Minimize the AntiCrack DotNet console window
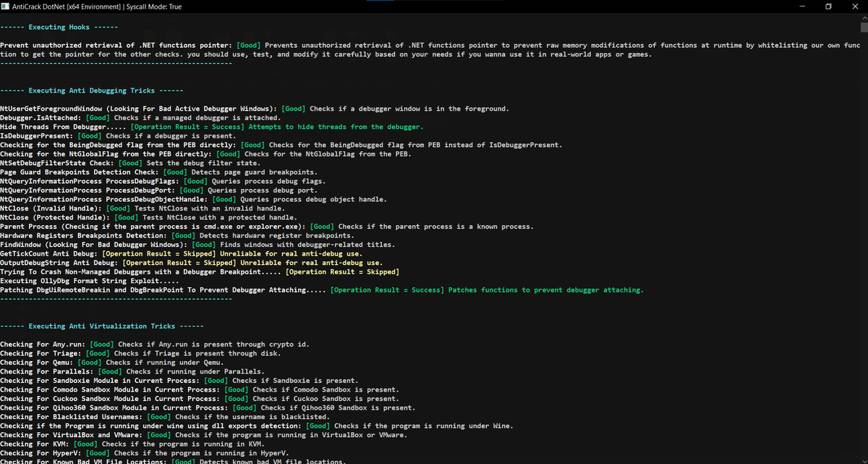This screenshot has width=868, height=464. (x=801, y=7)
